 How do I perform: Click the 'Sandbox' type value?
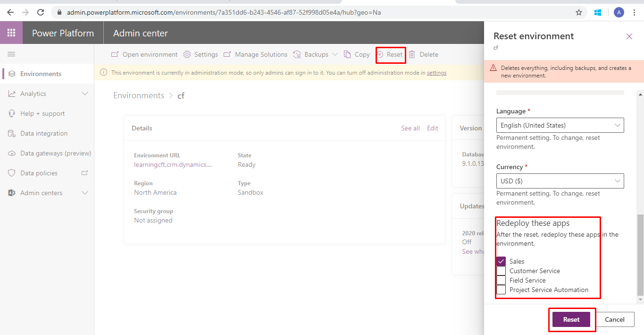coord(251,192)
